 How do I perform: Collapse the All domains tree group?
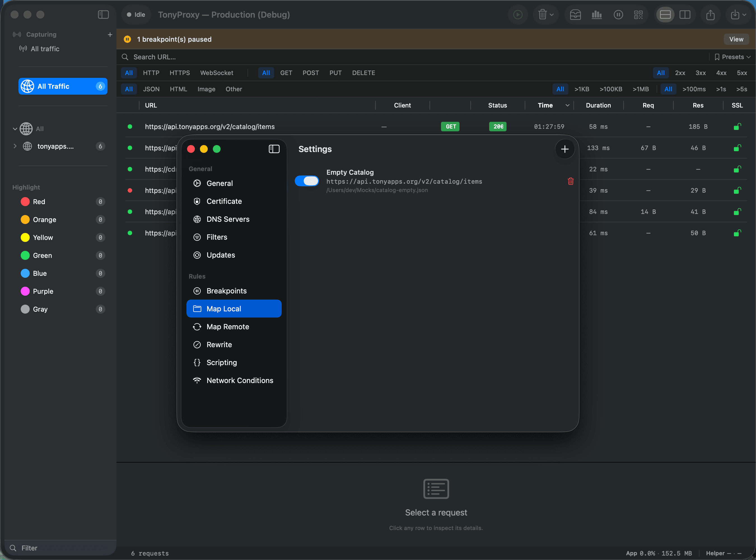click(x=15, y=129)
